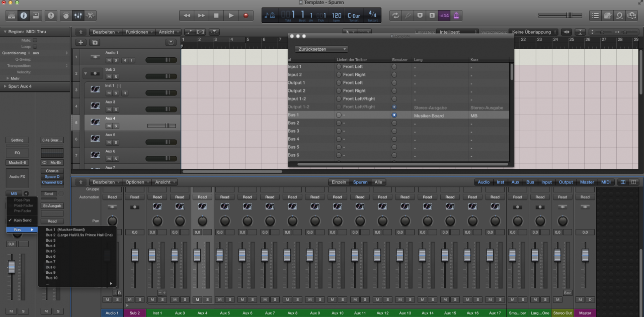Open the List Editors icon
This screenshot has width=644, height=317.
click(x=596, y=16)
